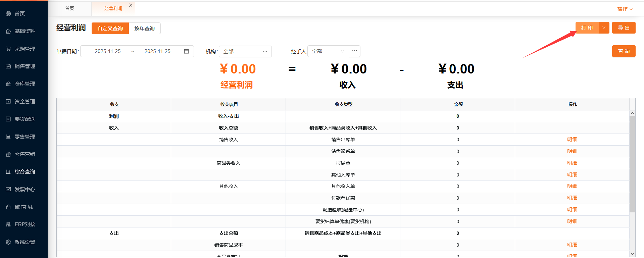The image size is (644, 258).
Task: Click the warehouse icon for 仓库管理
Action: click(x=8, y=84)
